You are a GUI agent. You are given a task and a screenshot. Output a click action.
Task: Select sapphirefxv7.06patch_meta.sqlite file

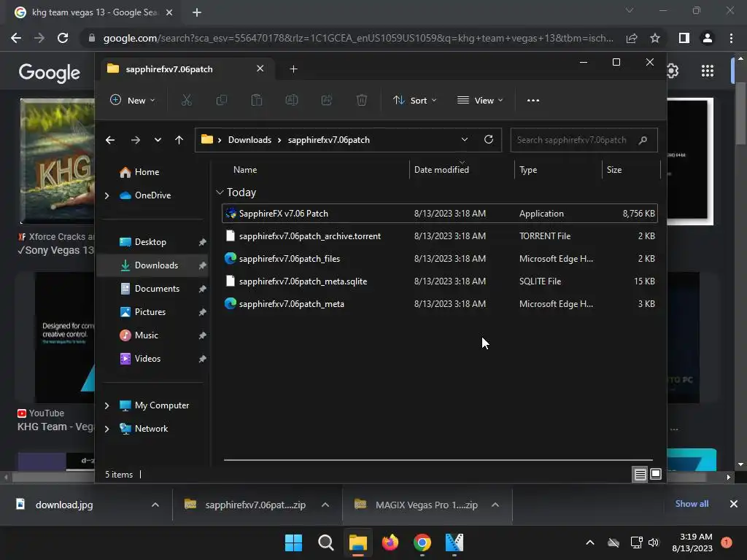440,281
